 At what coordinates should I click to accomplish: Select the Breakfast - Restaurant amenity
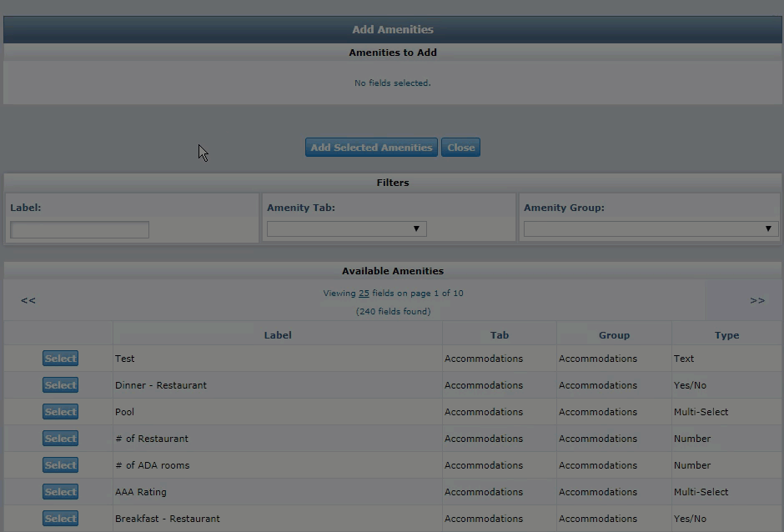[x=61, y=519]
